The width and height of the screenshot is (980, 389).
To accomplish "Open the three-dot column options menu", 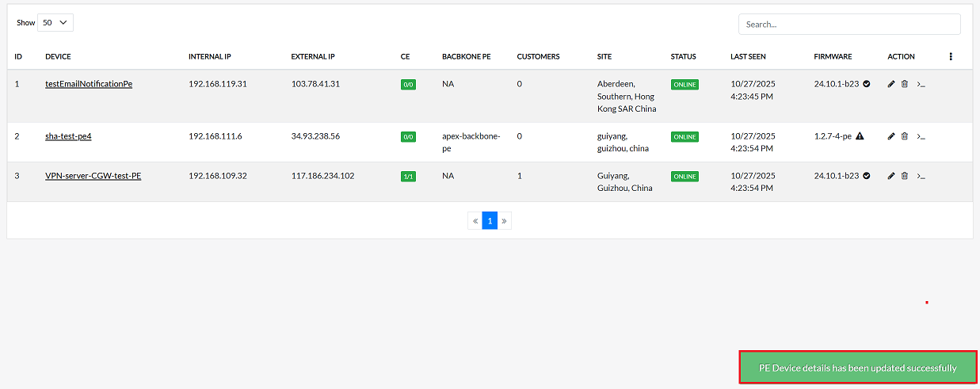I will 951,57.
